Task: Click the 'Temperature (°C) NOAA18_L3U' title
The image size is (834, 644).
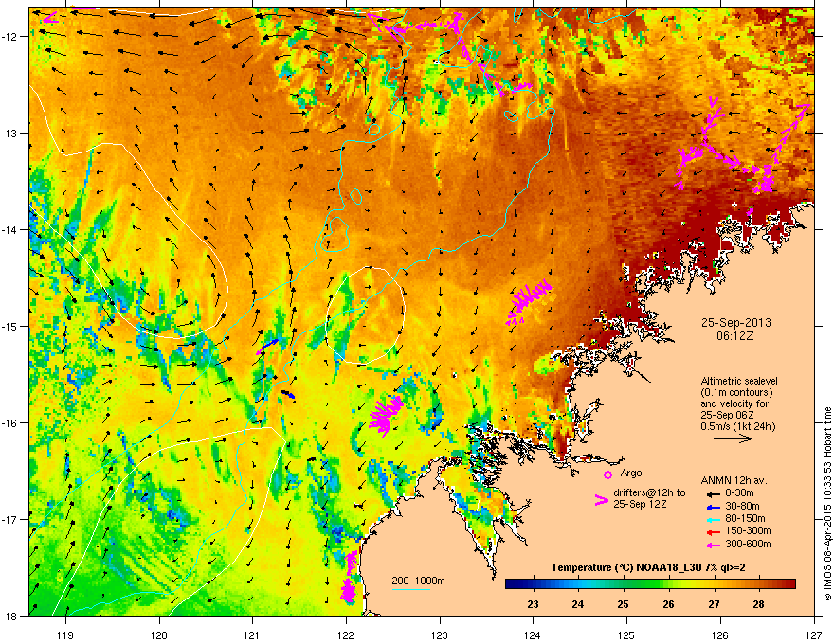Action: click(625, 567)
